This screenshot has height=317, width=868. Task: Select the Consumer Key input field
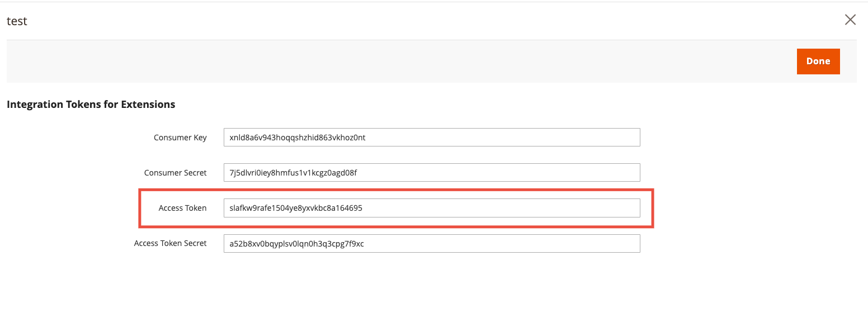pyautogui.click(x=432, y=138)
